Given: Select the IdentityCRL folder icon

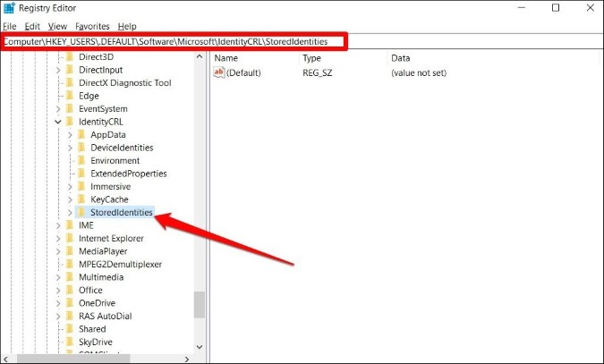Looking at the screenshot, I should [70, 122].
